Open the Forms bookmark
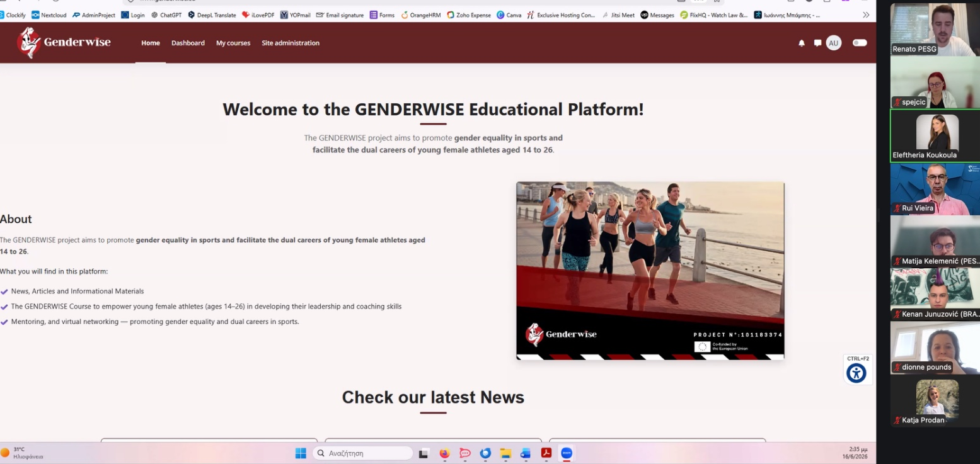980x464 pixels. 382,15
